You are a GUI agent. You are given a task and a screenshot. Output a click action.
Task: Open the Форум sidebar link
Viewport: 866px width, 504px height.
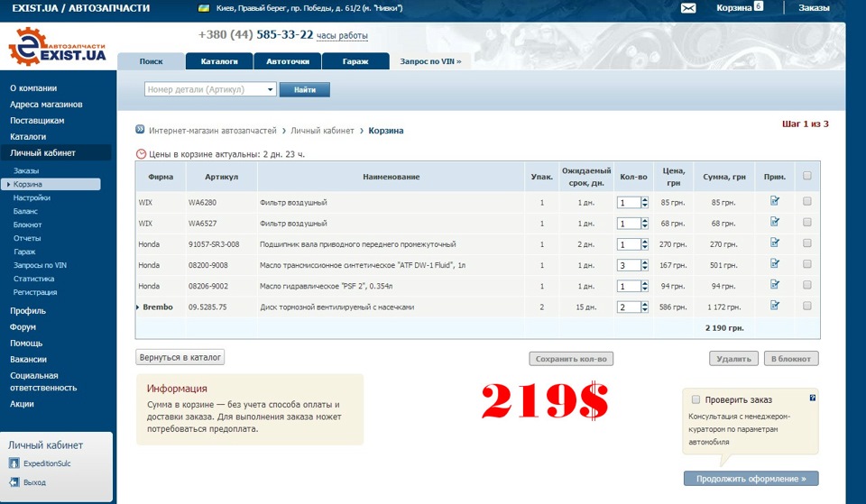(x=23, y=326)
